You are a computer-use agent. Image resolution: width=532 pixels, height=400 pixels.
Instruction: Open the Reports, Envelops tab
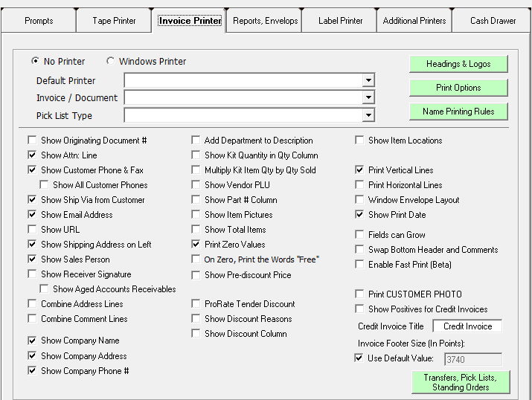(x=265, y=21)
